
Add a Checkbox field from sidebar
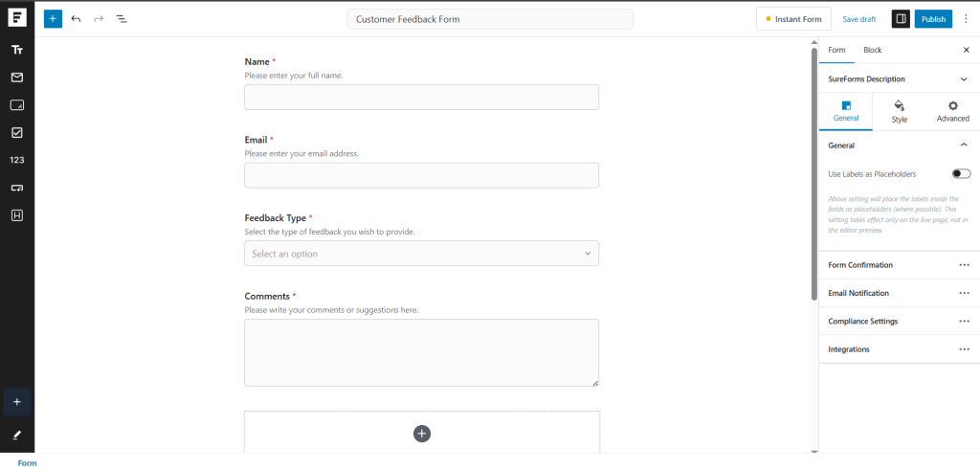pos(17,132)
